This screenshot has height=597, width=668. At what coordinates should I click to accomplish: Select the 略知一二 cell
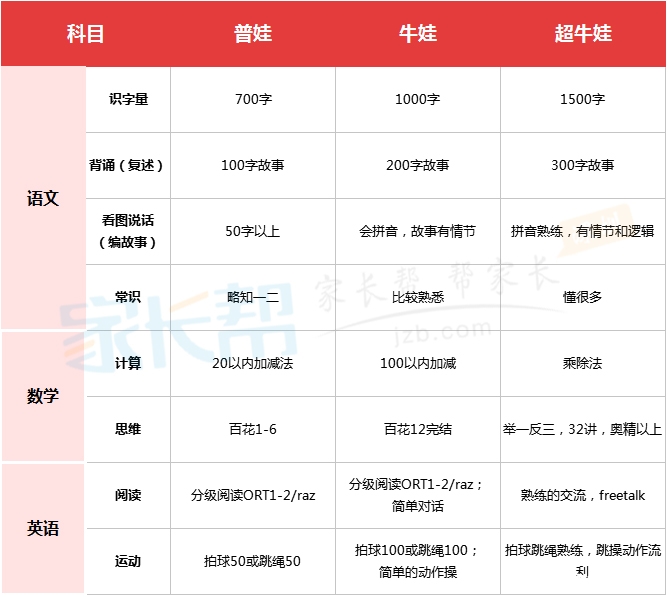tap(253, 297)
